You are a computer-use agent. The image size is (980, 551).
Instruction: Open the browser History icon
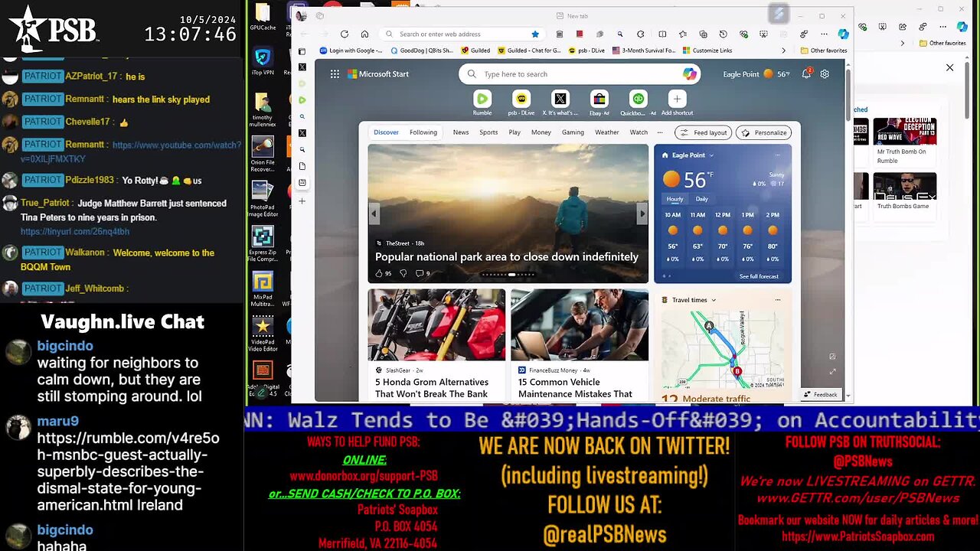pos(723,34)
